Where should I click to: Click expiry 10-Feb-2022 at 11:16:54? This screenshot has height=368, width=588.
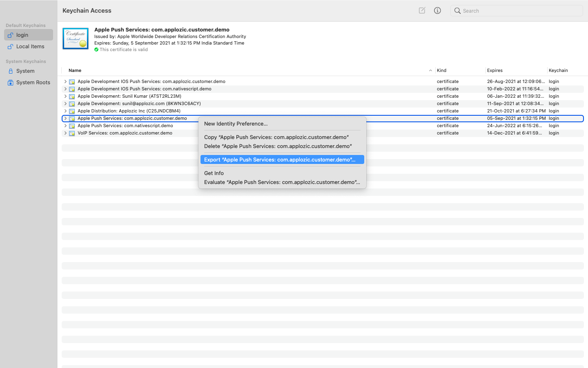pyautogui.click(x=515, y=89)
